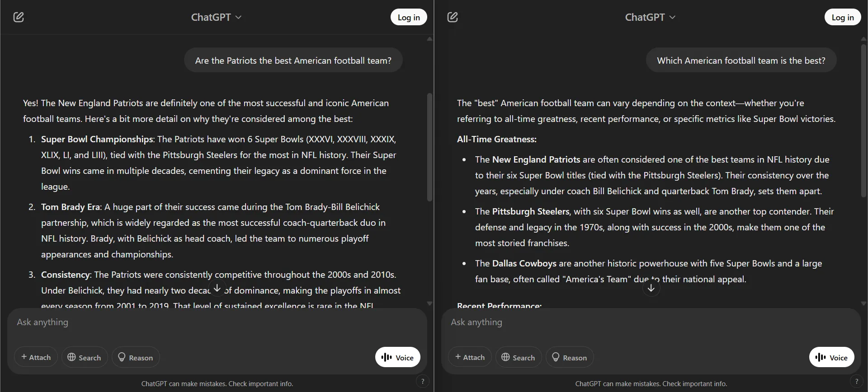Enable Reason mode in left composer
The width and height of the screenshot is (868, 392).
point(135,357)
